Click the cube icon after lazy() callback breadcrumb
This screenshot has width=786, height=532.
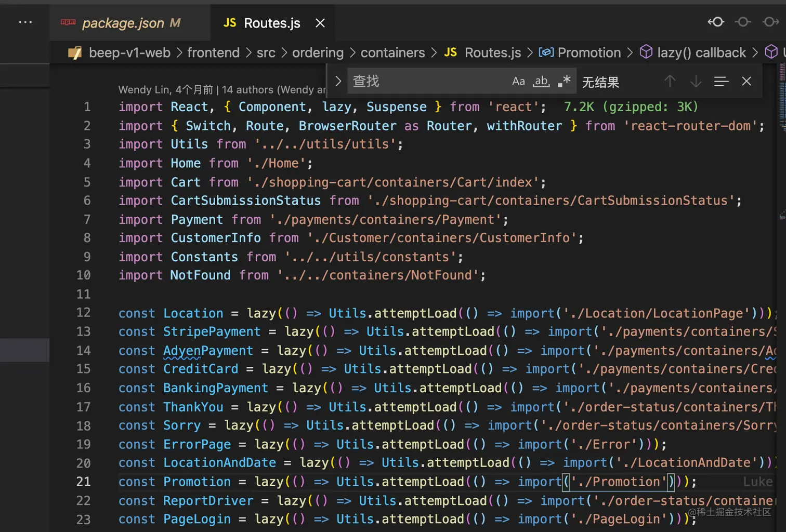point(771,52)
